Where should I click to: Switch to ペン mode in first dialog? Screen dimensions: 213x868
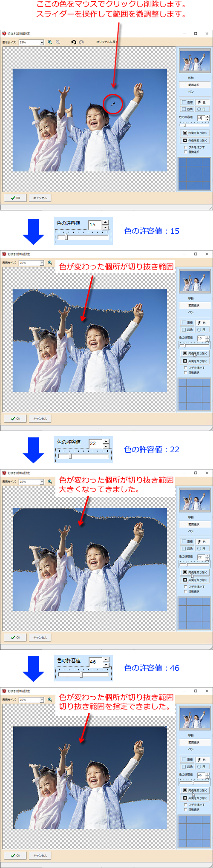191,91
